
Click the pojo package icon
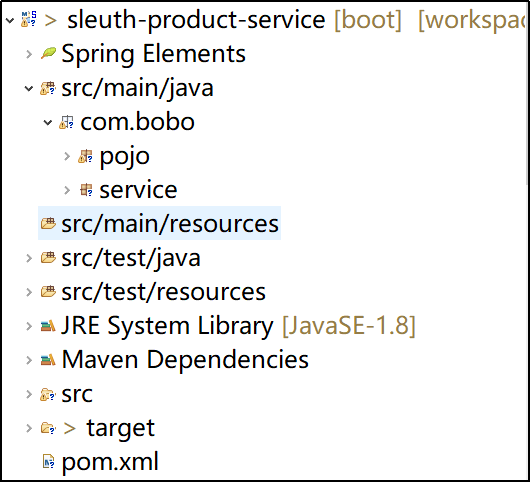(85, 156)
